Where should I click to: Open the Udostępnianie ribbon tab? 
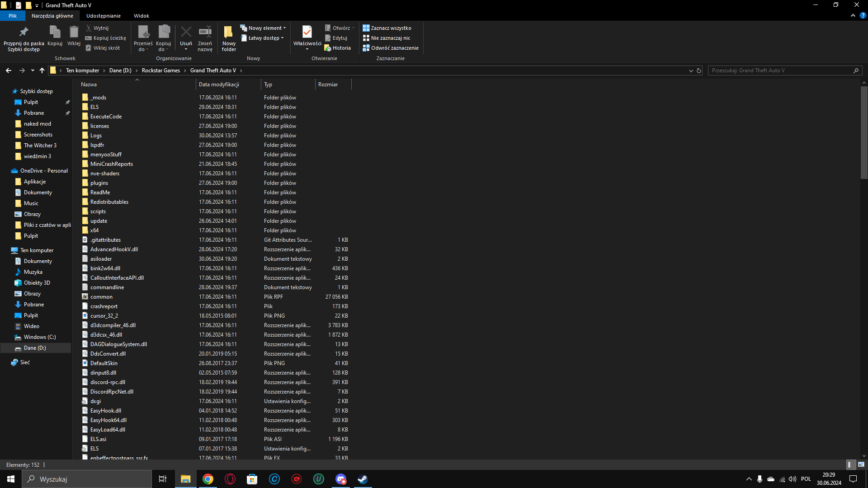[x=103, y=16]
